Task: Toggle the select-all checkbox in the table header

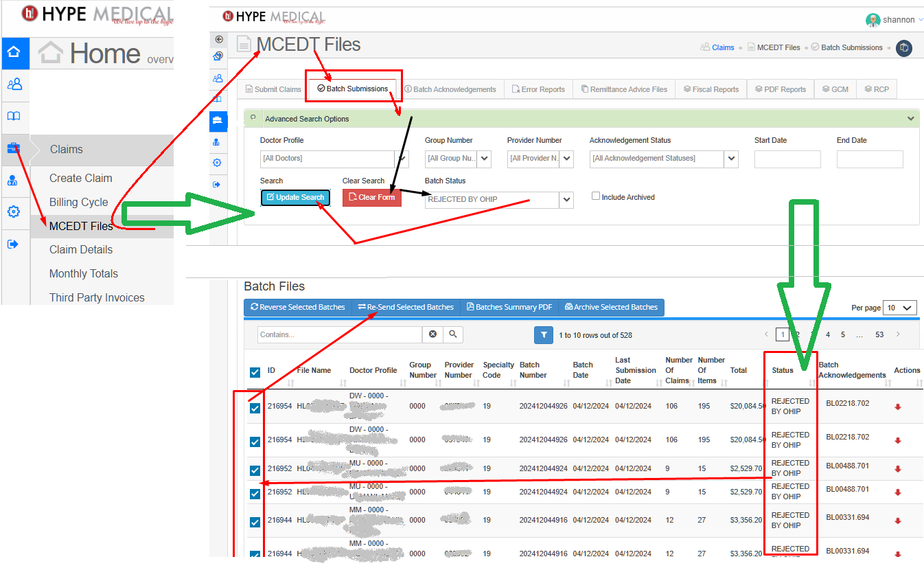Action: [x=255, y=372]
